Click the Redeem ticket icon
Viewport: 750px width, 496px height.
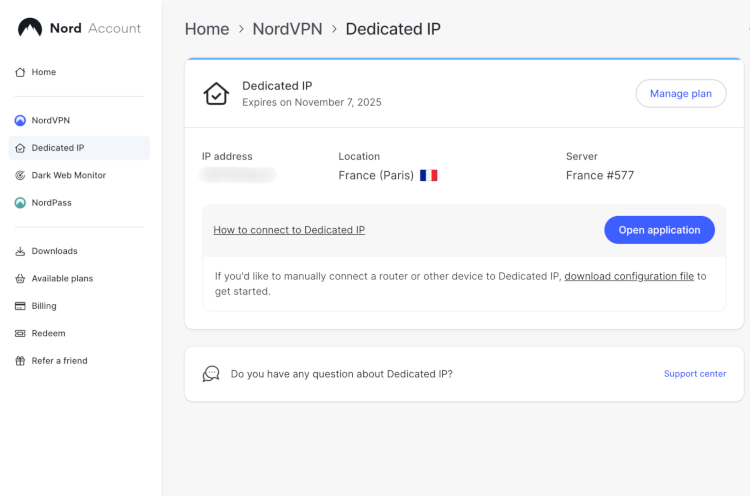[20, 333]
